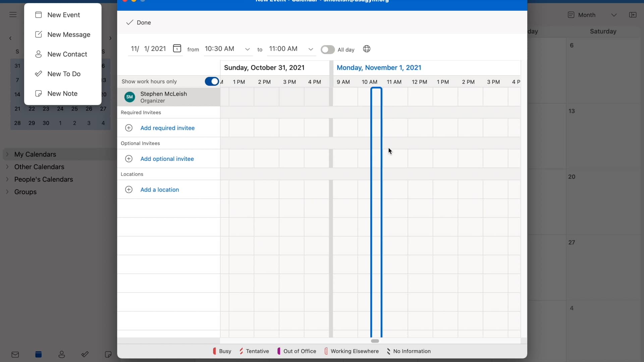
Task: Click the Mail icon in bottom dock
Action: click(x=15, y=354)
